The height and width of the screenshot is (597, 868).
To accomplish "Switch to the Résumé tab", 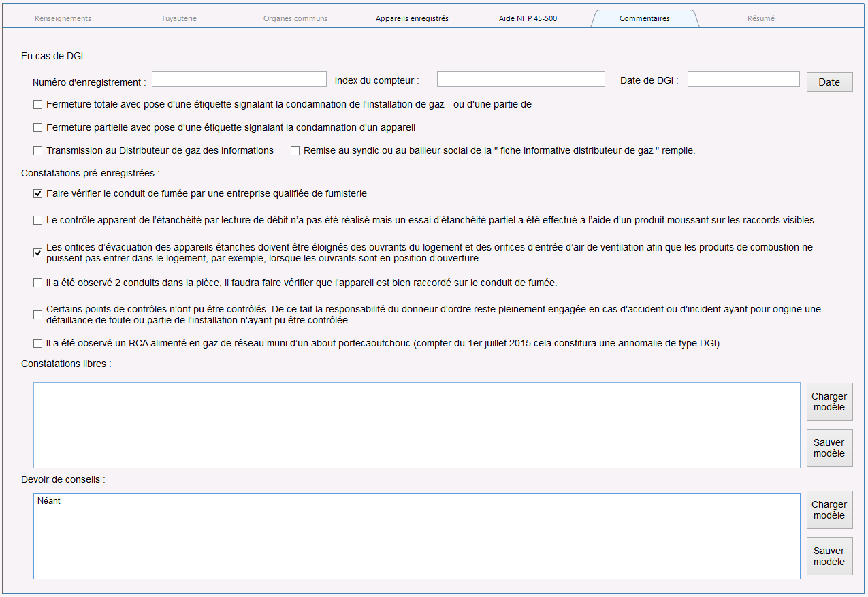I will click(760, 18).
